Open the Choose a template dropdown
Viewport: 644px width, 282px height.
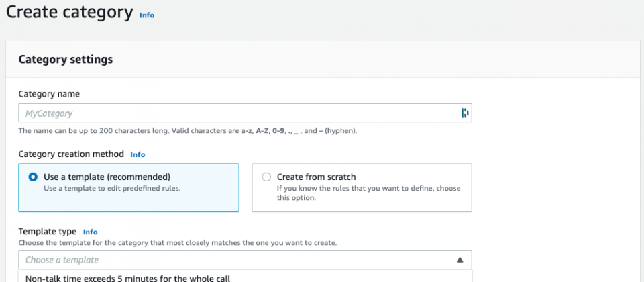tap(245, 260)
